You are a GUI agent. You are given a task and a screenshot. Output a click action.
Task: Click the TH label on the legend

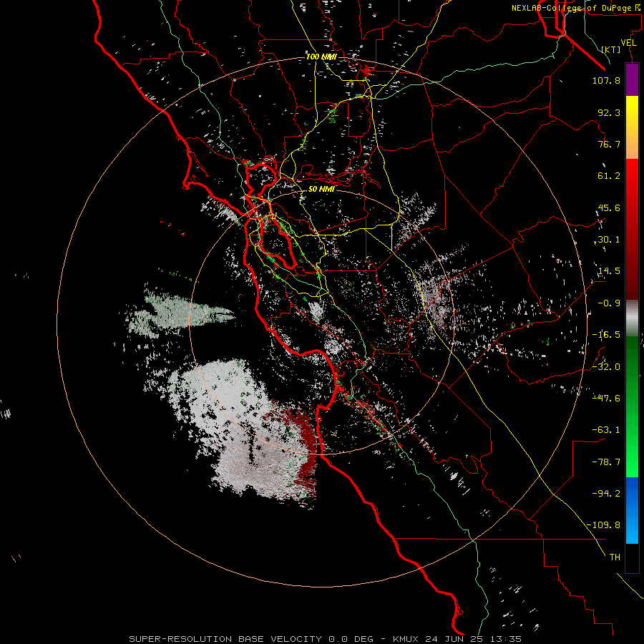pyautogui.click(x=615, y=557)
